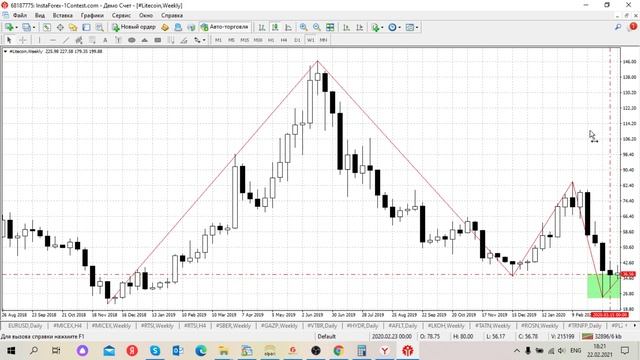The image size is (640, 360).
Task: Open the Справка menu
Action: pos(172,16)
